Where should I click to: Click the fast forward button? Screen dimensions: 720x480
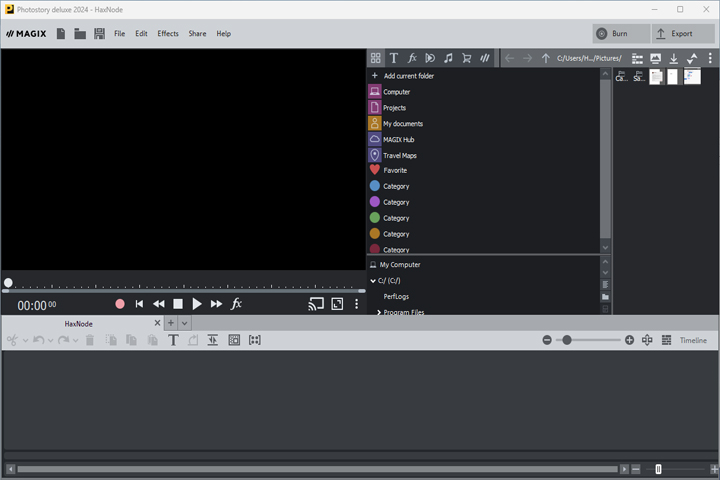click(216, 304)
